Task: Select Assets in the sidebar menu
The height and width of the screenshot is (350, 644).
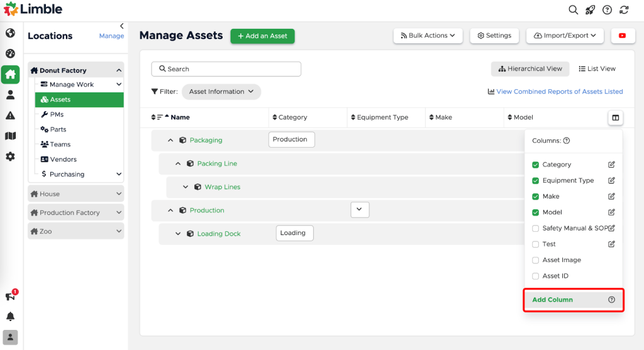Action: (x=79, y=100)
